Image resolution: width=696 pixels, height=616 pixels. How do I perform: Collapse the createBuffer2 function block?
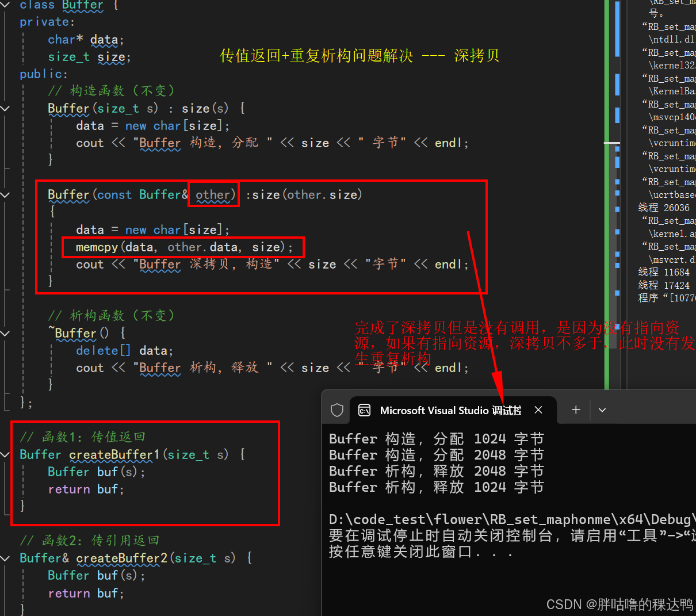[x=6, y=558]
